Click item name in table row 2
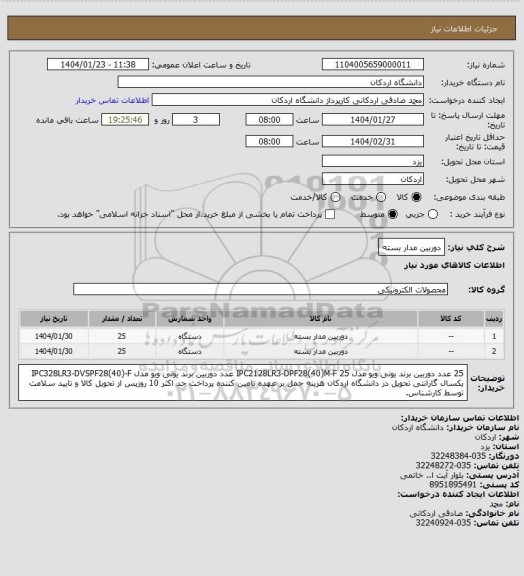524x576 pixels. [x=320, y=351]
